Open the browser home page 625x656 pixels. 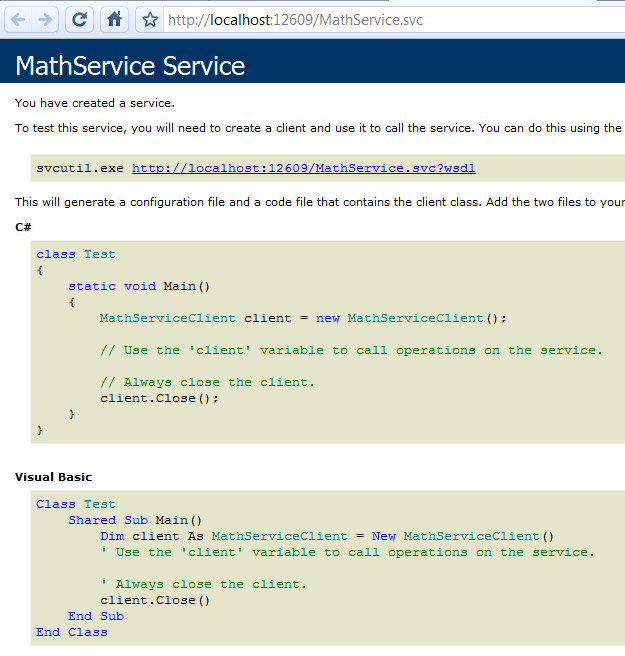click(114, 20)
